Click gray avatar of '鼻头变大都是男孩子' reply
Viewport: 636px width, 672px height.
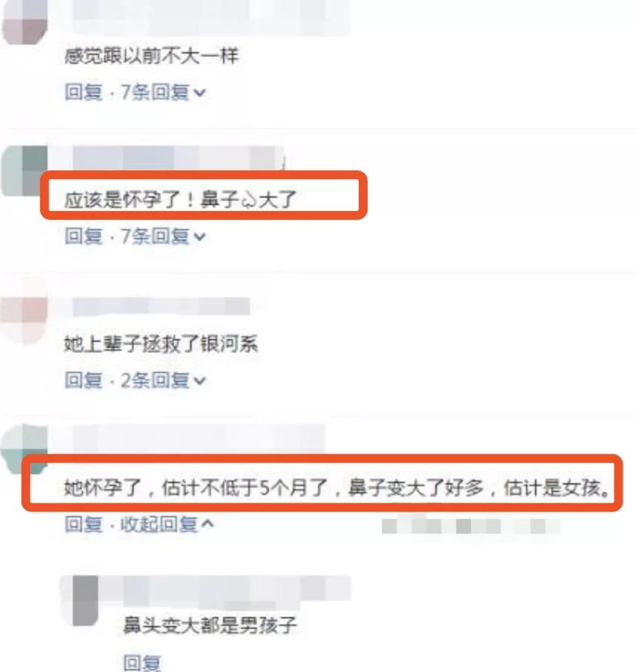(85, 600)
